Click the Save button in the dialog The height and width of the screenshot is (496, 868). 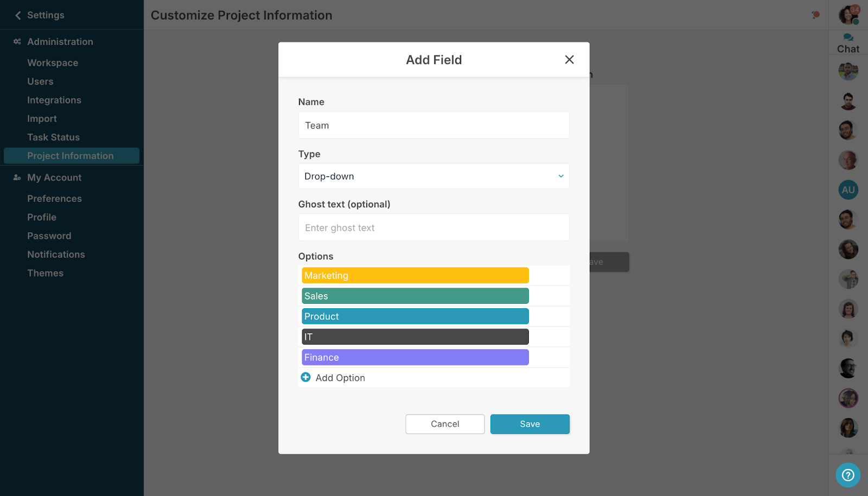point(529,424)
